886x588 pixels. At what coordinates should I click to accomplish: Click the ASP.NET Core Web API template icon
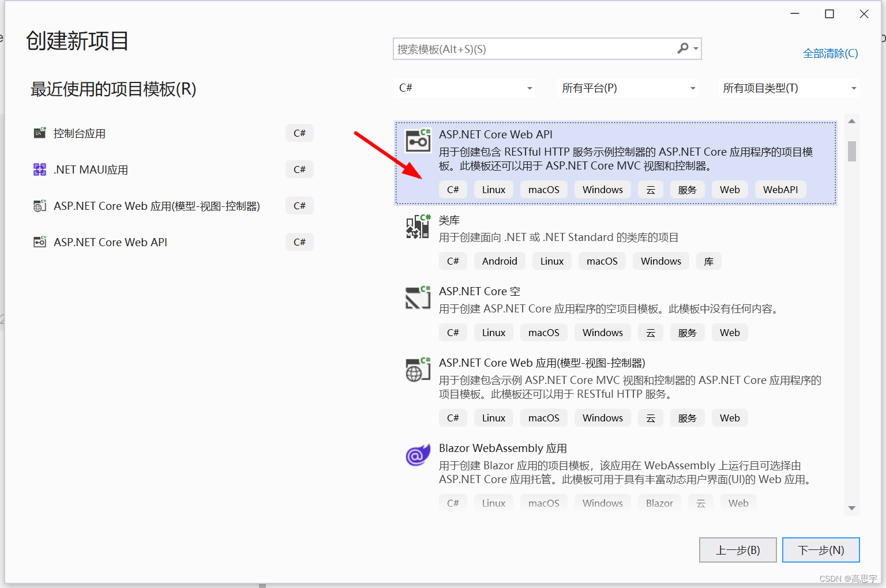(418, 140)
